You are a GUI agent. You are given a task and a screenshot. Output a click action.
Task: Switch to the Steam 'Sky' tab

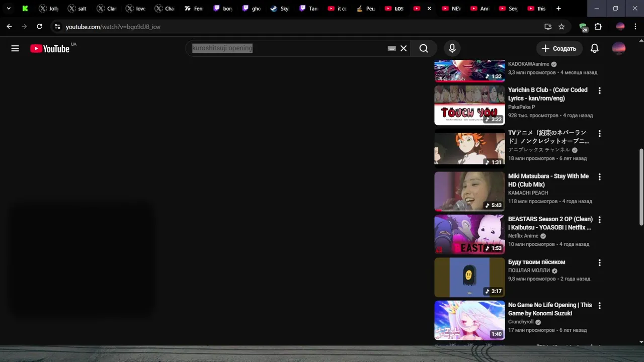tap(280, 9)
